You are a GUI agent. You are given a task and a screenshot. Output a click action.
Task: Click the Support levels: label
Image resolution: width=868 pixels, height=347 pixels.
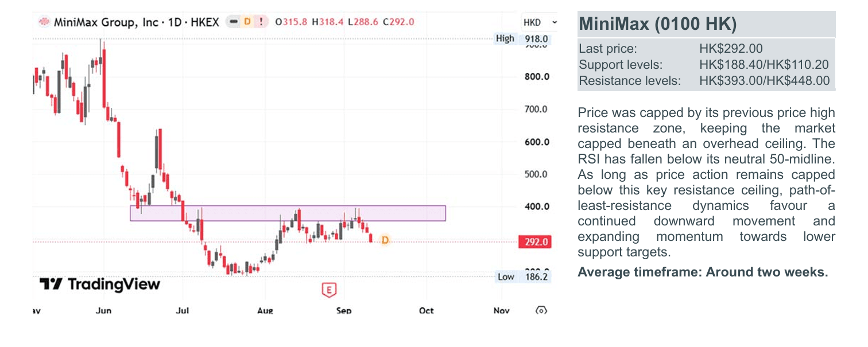tap(621, 65)
